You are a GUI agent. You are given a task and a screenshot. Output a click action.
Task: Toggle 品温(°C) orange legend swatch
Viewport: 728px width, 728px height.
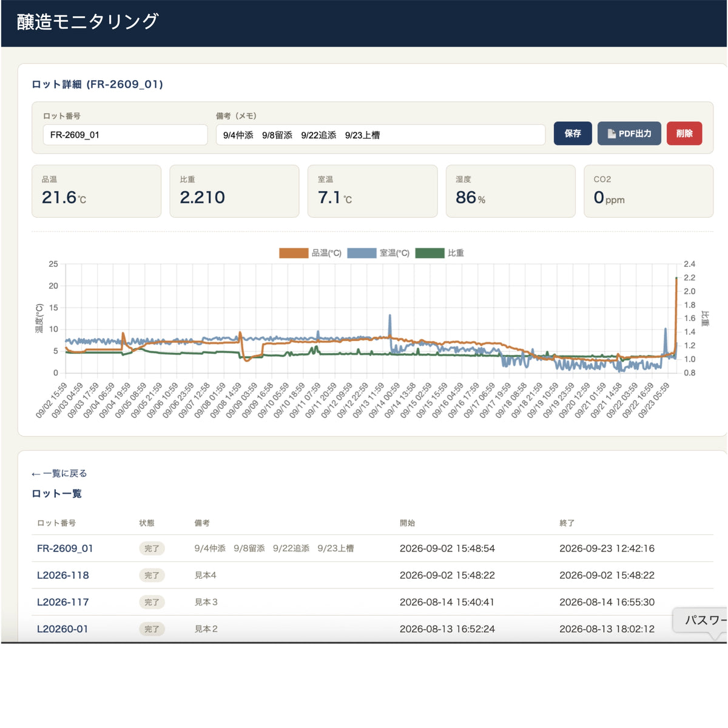tap(294, 253)
